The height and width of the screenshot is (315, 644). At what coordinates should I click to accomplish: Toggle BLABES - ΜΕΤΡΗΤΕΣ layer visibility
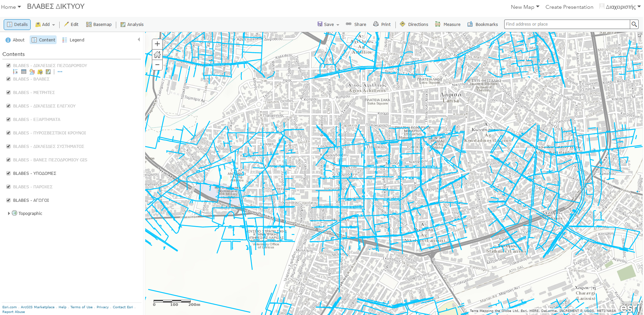point(8,92)
